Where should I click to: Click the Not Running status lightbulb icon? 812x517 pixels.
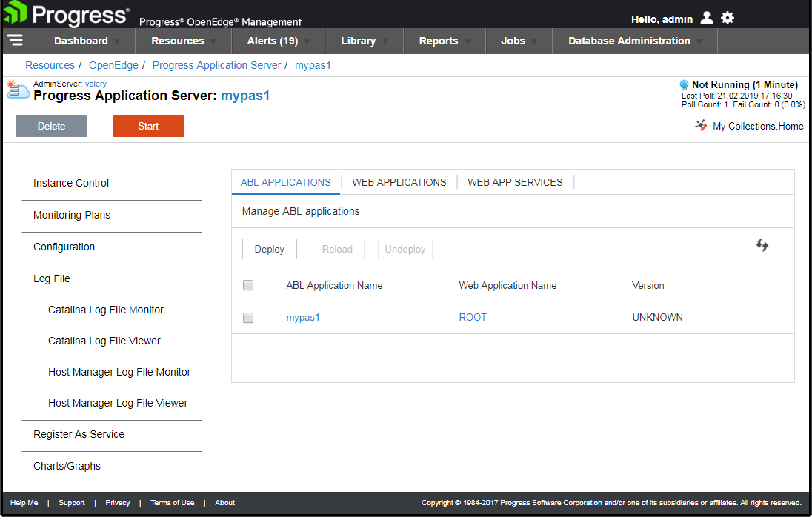point(685,85)
